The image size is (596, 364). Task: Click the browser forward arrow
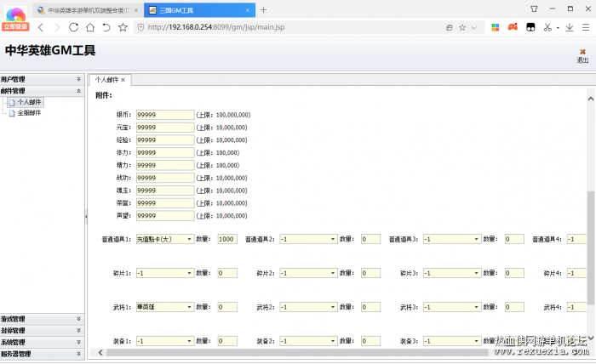click(57, 27)
